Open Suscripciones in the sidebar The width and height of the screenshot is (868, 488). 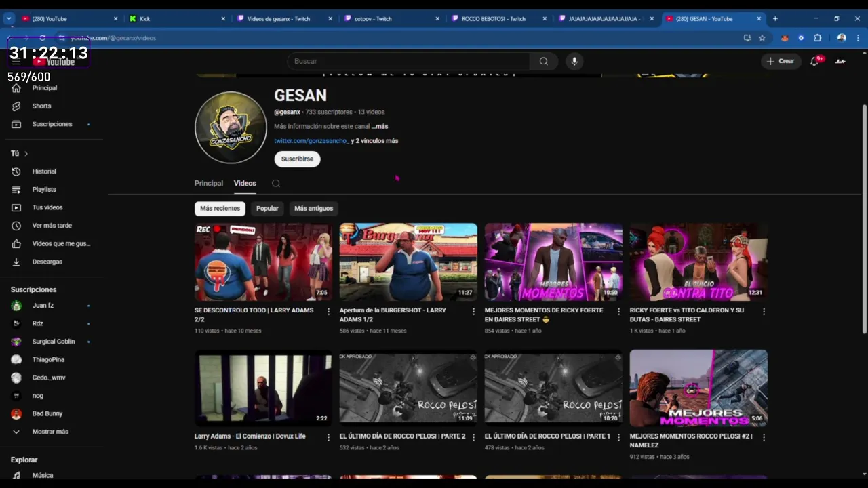(x=52, y=124)
